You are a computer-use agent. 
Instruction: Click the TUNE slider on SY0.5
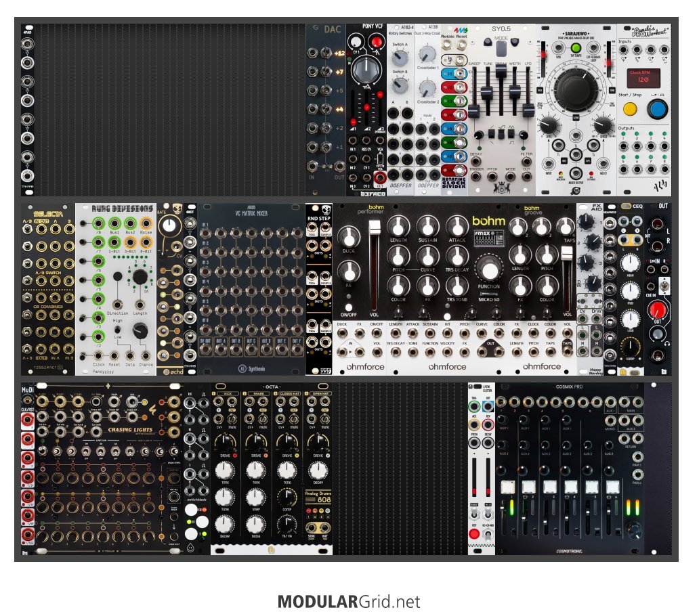487,92
